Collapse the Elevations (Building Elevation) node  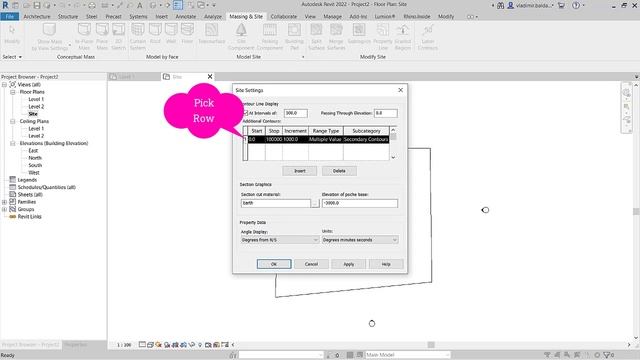(13, 143)
